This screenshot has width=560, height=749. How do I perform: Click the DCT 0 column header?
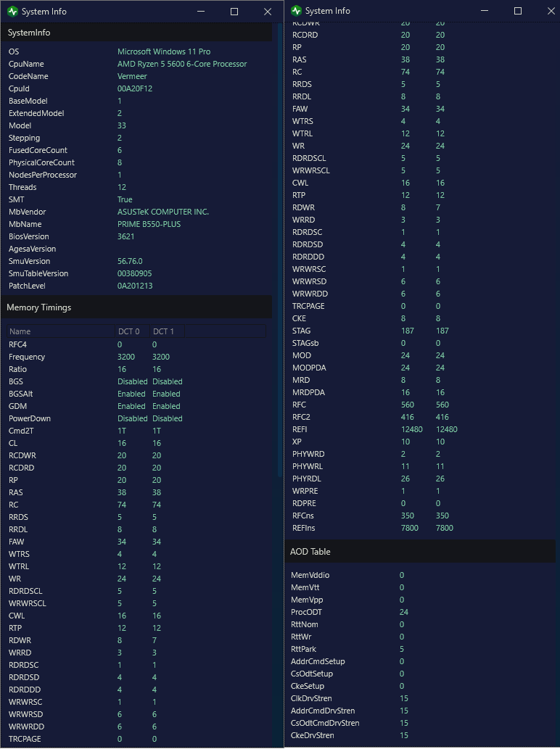129,331
